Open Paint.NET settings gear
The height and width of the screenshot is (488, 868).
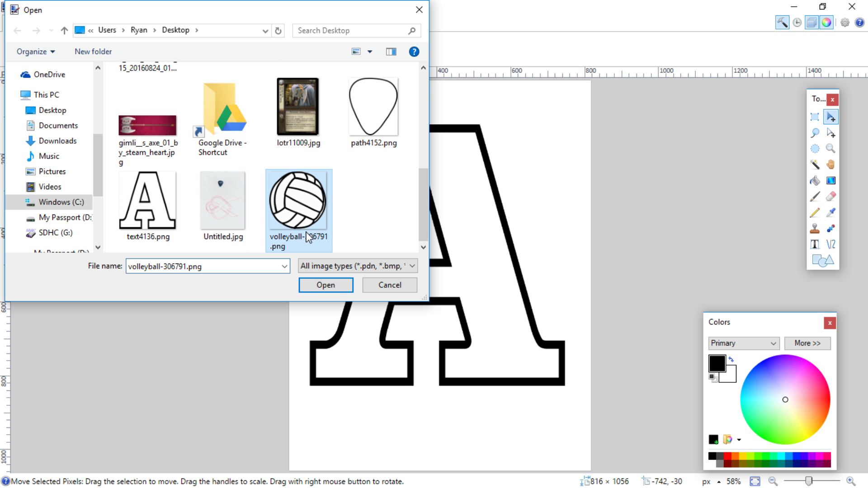845,23
